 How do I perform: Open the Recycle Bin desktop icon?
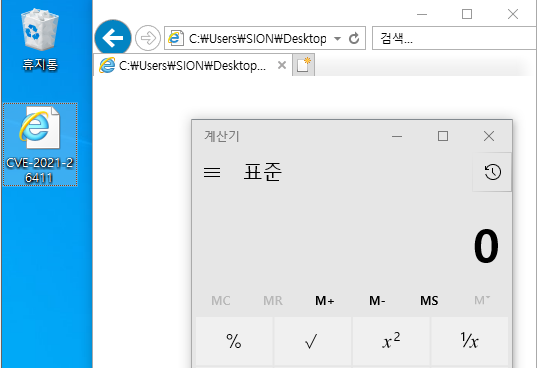click(40, 39)
